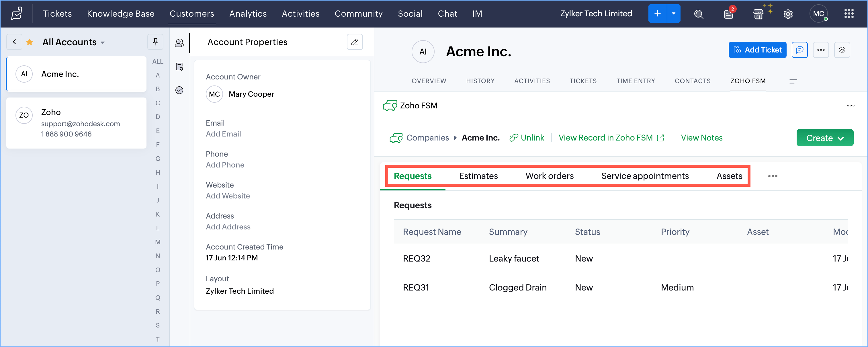Image resolution: width=868 pixels, height=347 pixels.
Task: Open the global search magnifier icon
Action: coord(699,14)
